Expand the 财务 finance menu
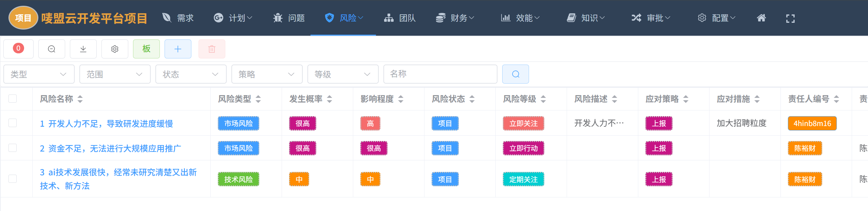This screenshot has width=868, height=211. click(455, 18)
